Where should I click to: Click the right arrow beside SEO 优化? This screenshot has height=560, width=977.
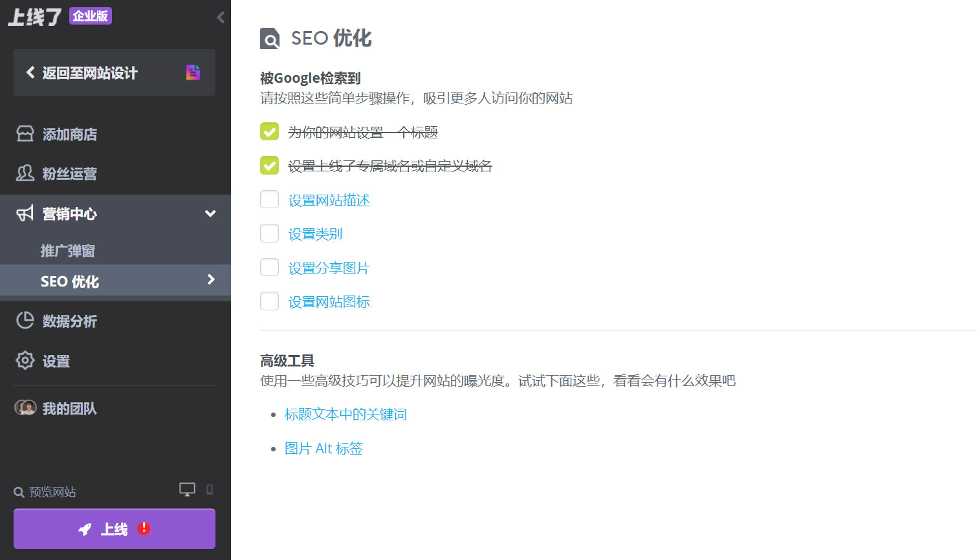210,280
